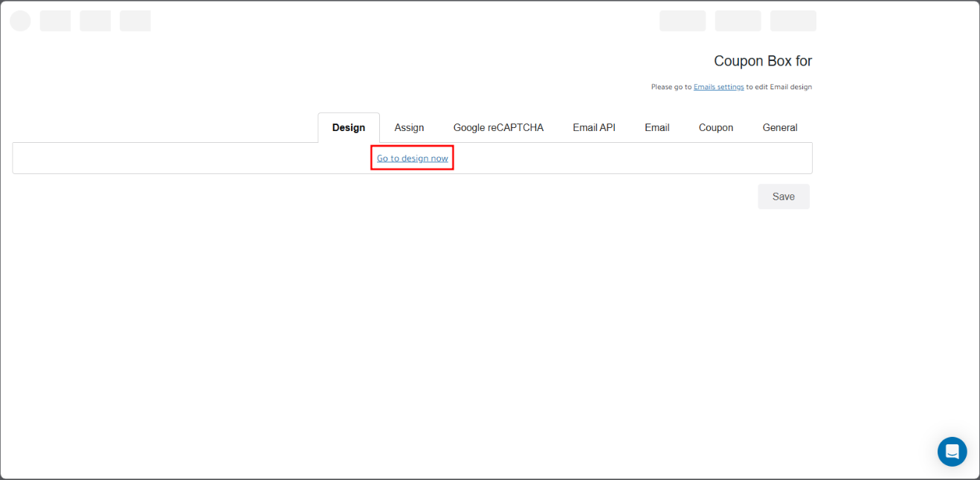The width and height of the screenshot is (980, 480).
Task: Switch to the Design tab
Action: [349, 128]
